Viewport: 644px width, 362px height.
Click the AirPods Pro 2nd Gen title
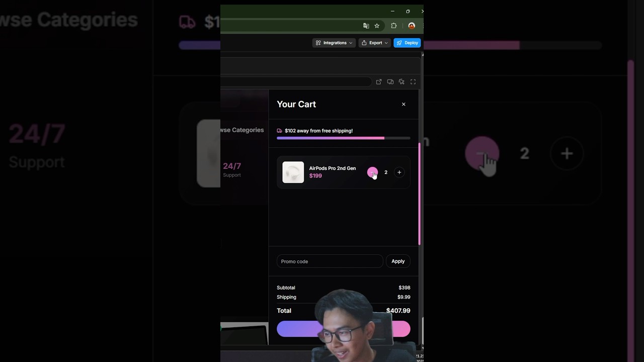tap(332, 168)
